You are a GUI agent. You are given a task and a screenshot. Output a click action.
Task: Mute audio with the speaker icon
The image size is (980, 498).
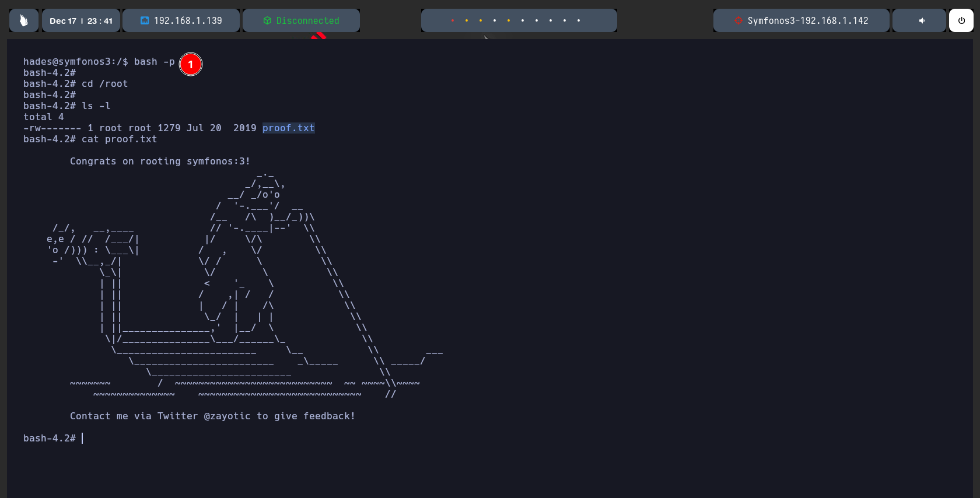pos(922,20)
